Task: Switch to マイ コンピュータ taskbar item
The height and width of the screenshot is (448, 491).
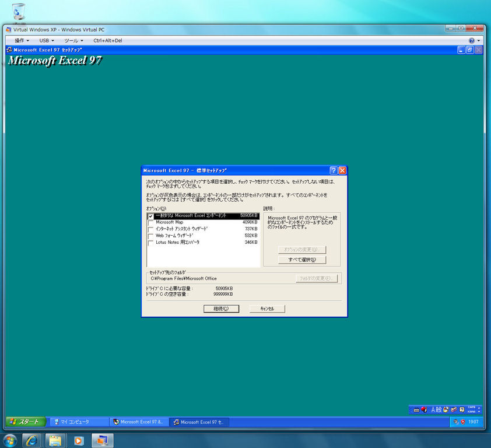Action: 79,422
